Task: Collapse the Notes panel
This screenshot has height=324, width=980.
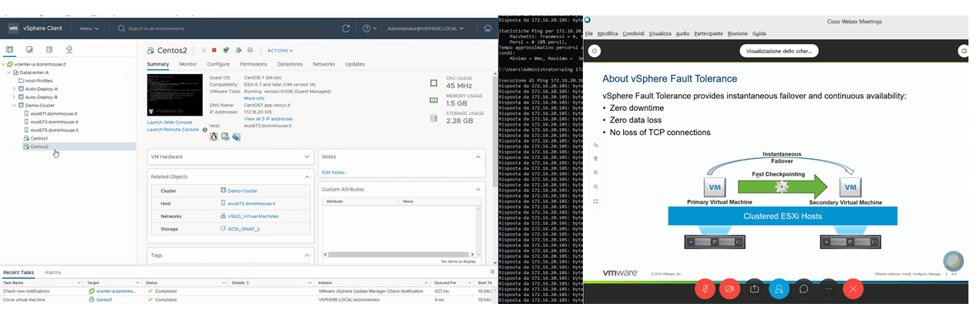Action: [478, 157]
